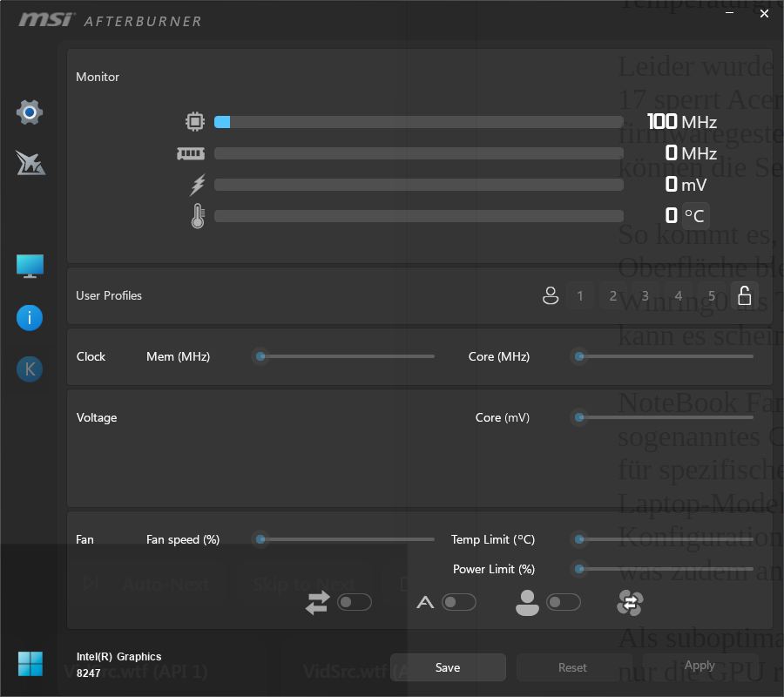This screenshot has height=697, width=784.
Task: Open the blue information icon
Action: pos(30,318)
